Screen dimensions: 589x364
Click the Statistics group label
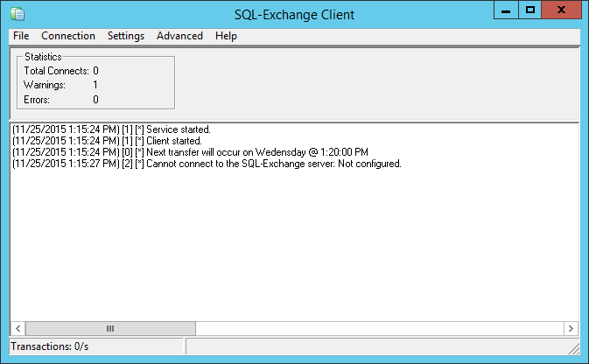43,57
